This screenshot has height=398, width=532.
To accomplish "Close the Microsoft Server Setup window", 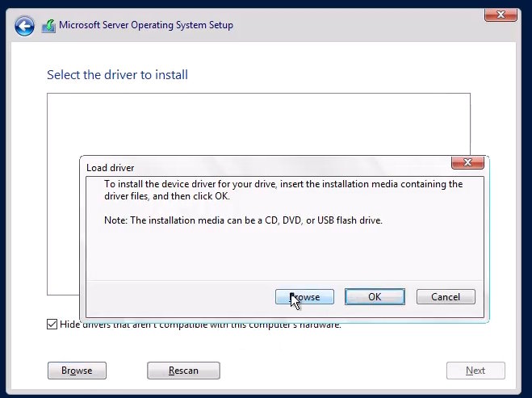I will click(501, 15).
